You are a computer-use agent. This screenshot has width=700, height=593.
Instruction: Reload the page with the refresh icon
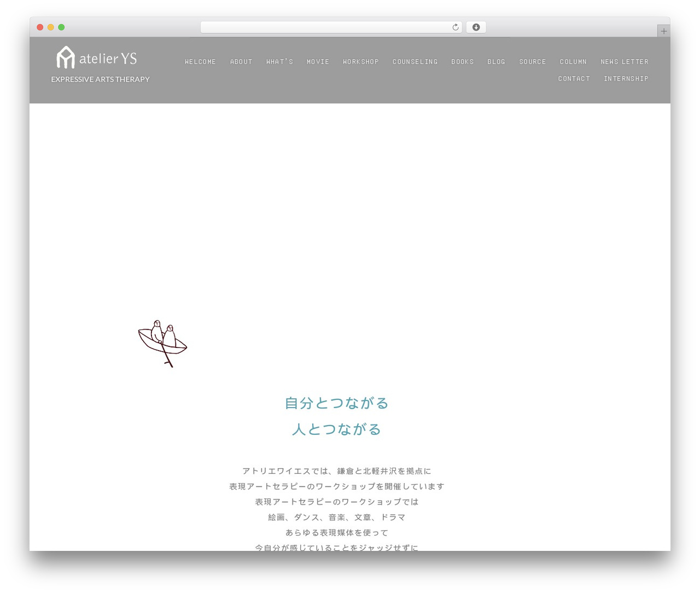[455, 27]
